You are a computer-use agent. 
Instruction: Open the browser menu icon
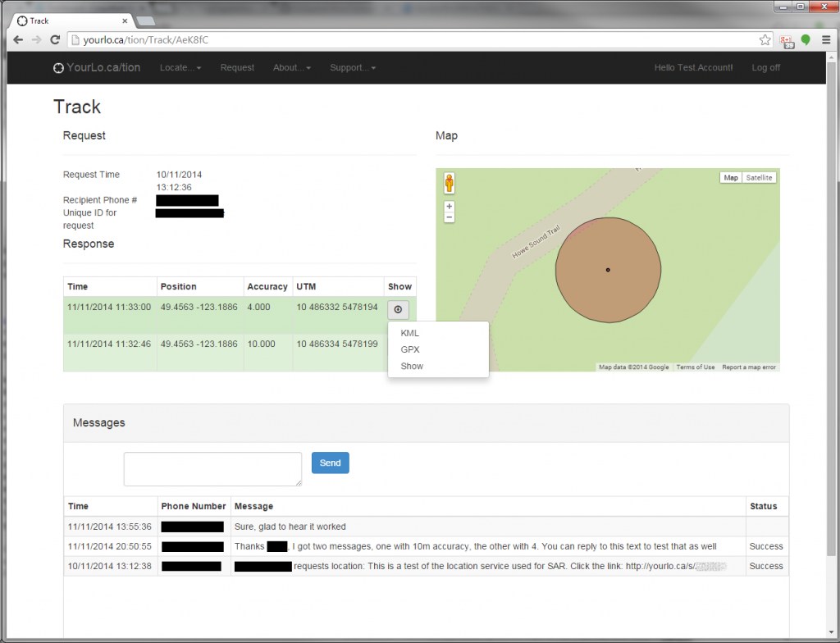pos(826,39)
